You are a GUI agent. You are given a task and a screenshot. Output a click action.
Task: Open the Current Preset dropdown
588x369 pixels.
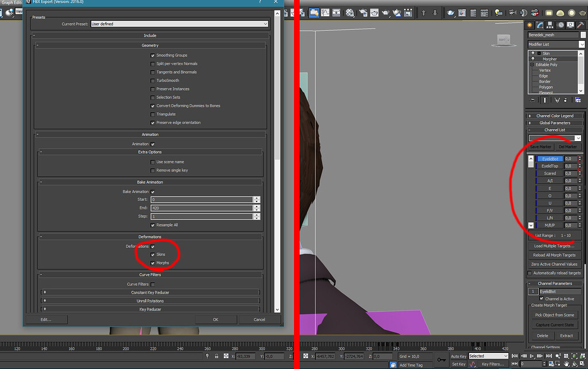[266, 24]
